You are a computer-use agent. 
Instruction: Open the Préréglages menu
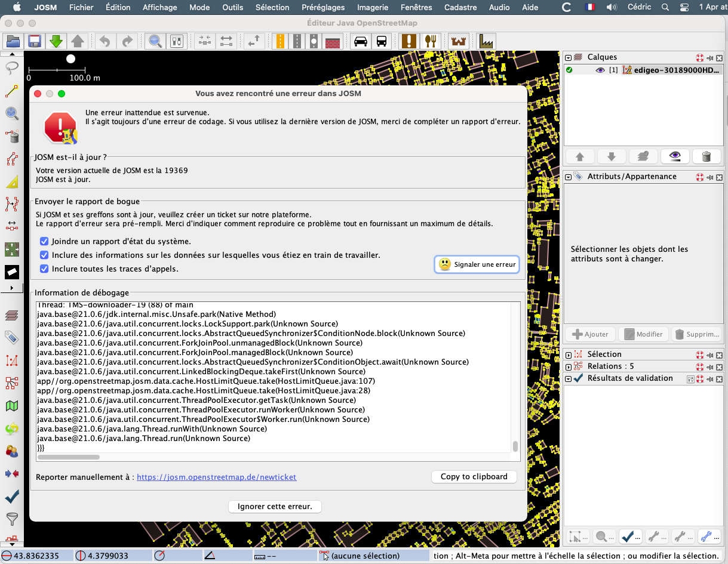(323, 7)
